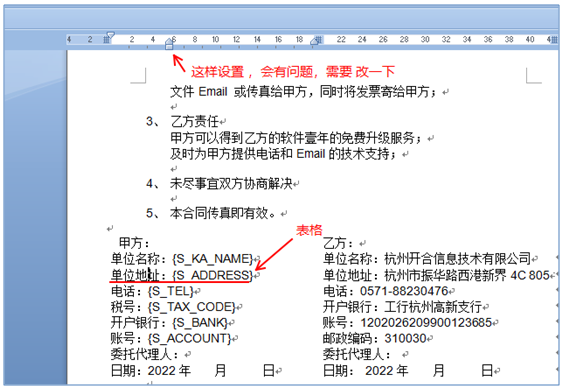Click the red 表格 annotation label

click(309, 230)
